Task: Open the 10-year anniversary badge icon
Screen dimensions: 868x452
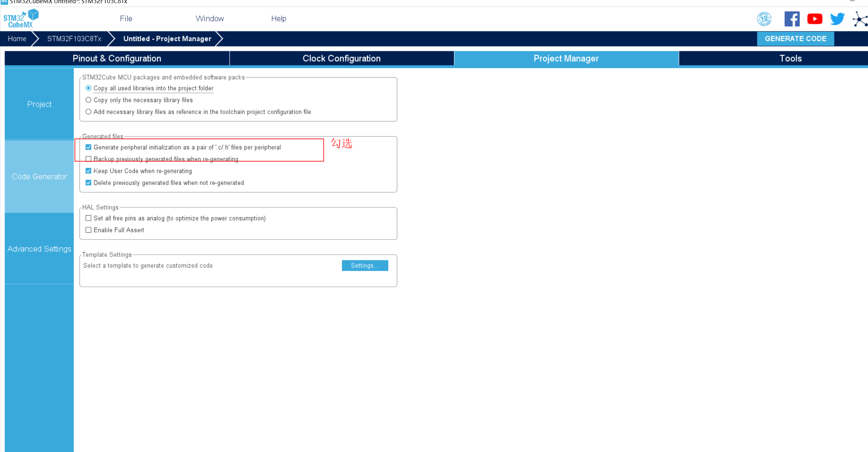Action: click(x=764, y=19)
